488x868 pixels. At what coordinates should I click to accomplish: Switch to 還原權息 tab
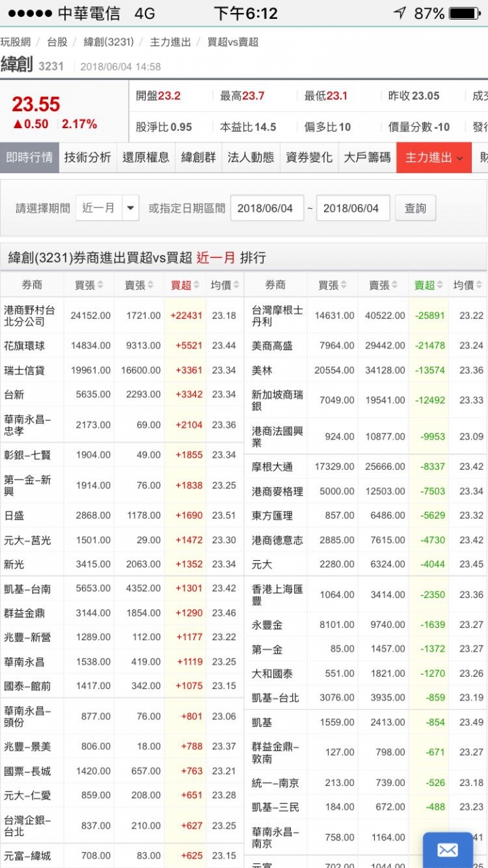[x=146, y=157]
